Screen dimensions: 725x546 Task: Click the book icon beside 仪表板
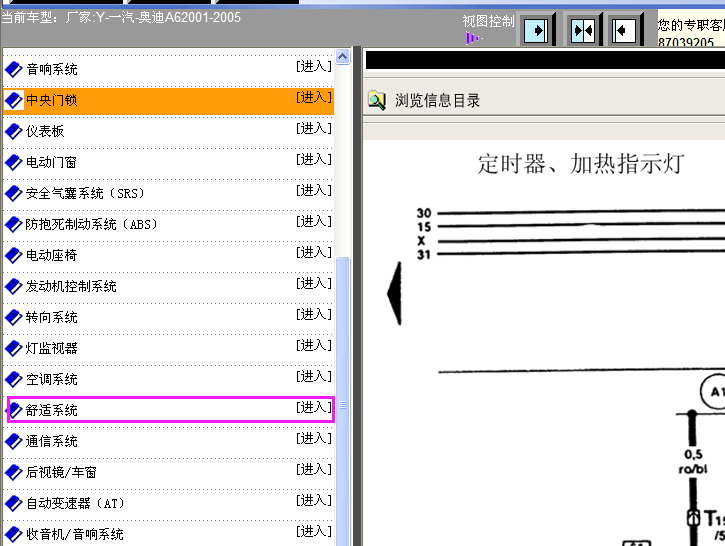point(13,132)
